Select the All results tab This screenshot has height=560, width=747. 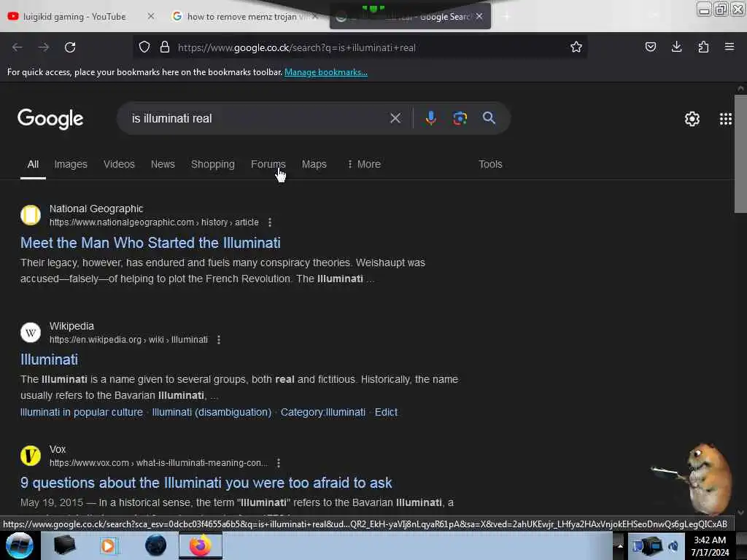[x=33, y=164]
